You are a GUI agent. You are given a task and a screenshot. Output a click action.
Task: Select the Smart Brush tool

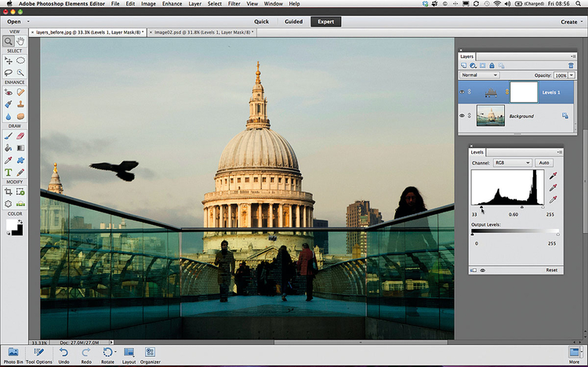click(x=9, y=104)
